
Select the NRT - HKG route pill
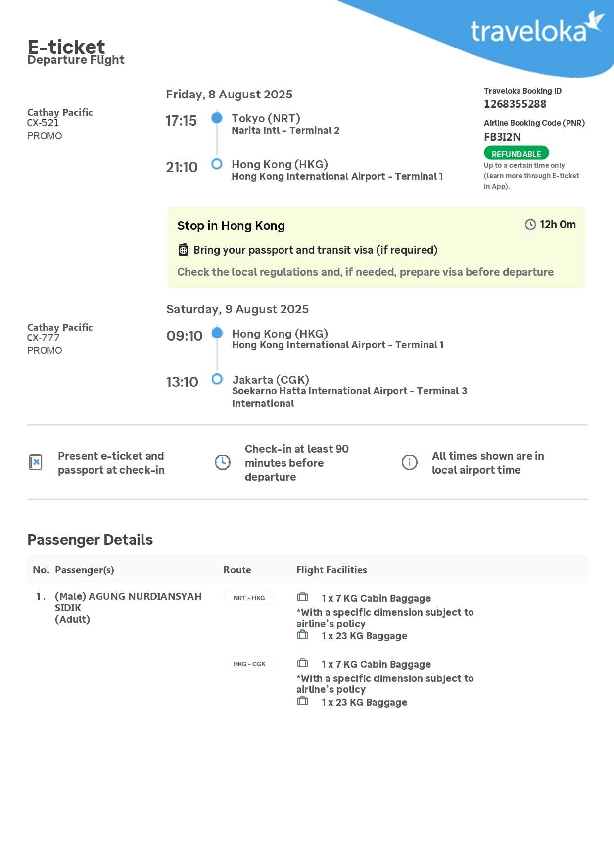(x=249, y=598)
